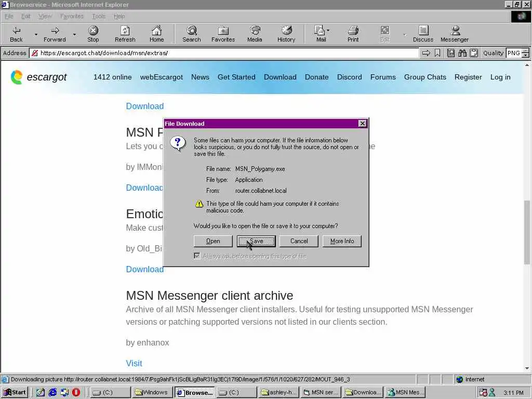The height and width of the screenshot is (399, 532).
Task: Cancel the File Download dialog
Action: click(x=299, y=241)
